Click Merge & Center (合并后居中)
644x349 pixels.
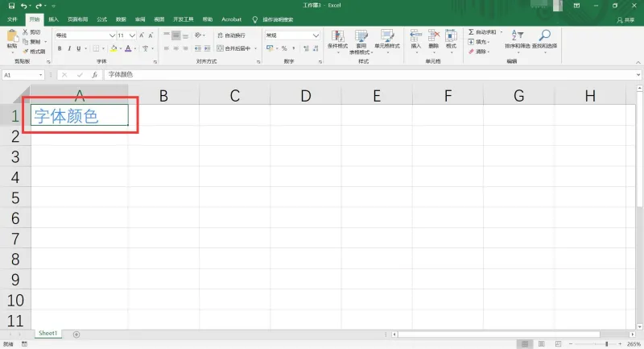tap(233, 48)
